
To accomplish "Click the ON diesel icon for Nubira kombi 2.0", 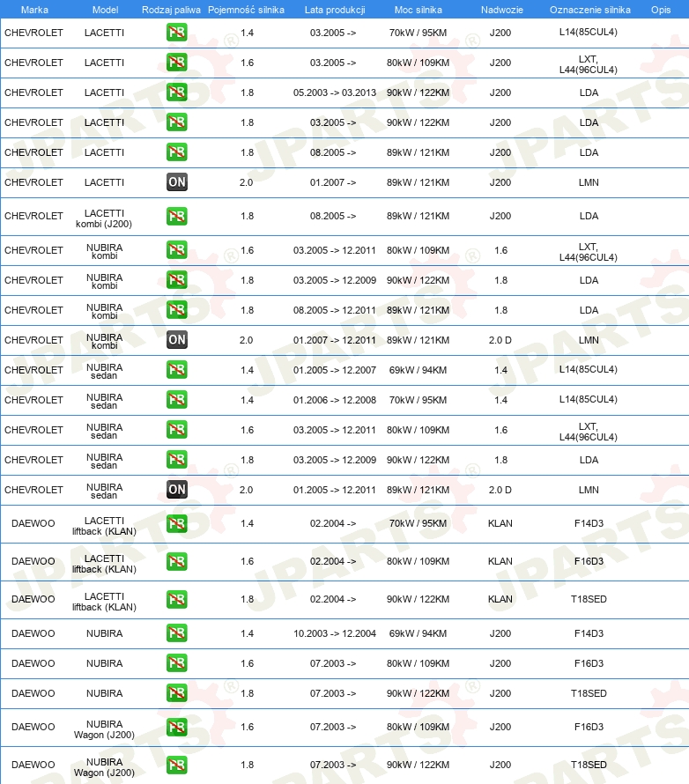I will [x=177, y=340].
